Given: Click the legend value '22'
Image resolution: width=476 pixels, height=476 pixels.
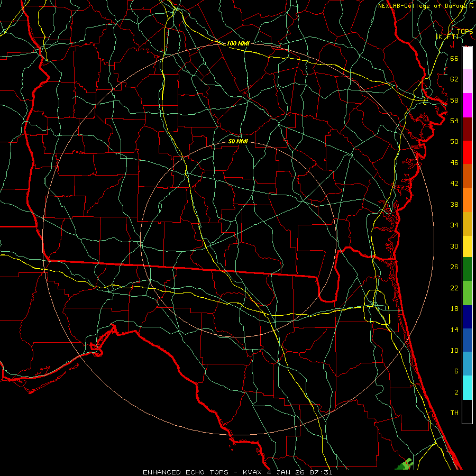Looking at the screenshot, I should [x=454, y=288].
